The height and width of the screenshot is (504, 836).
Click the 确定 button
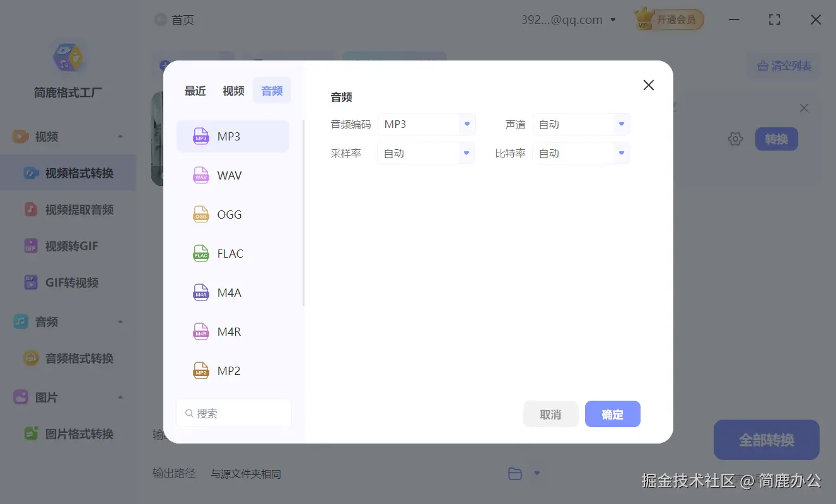coord(612,414)
